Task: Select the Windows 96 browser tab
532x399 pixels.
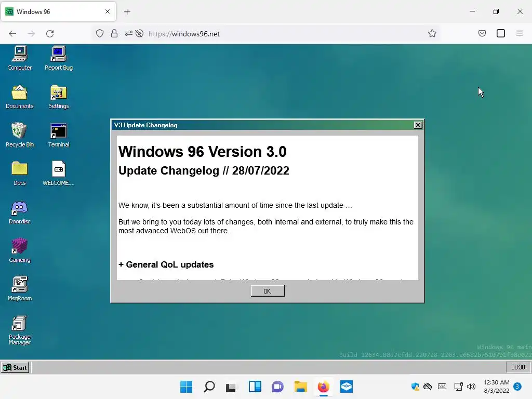Action: click(x=58, y=11)
